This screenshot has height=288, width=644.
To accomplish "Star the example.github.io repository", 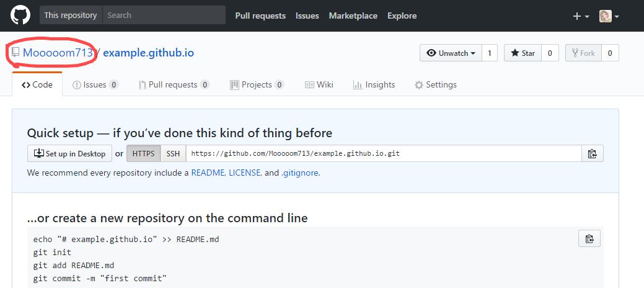I will 523,53.
